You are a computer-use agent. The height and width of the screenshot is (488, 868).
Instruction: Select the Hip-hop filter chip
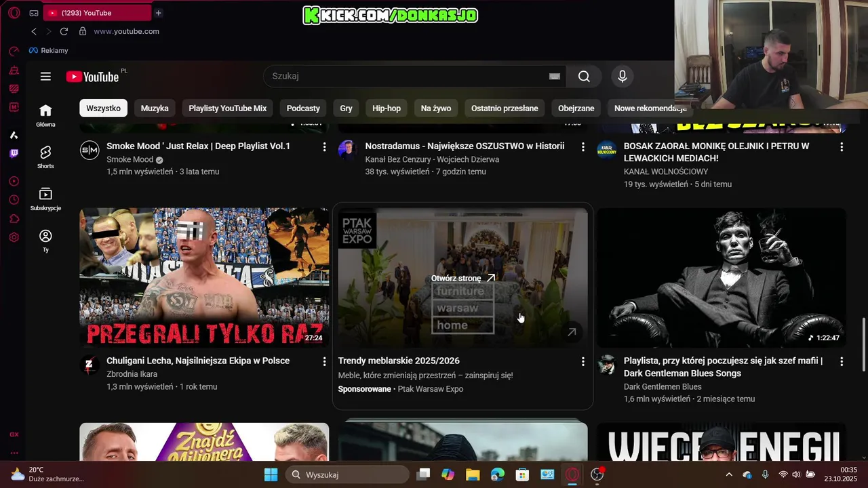(x=387, y=108)
